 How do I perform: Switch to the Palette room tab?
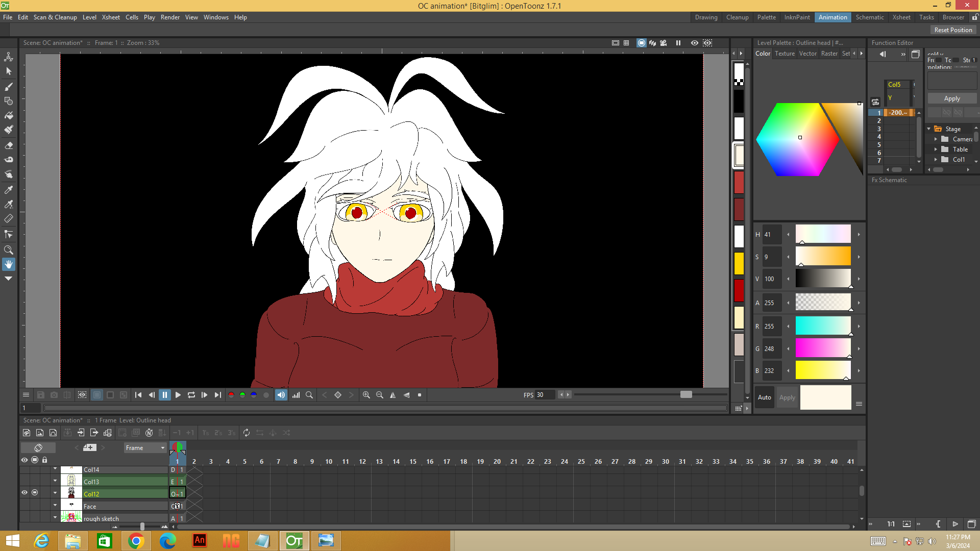pyautogui.click(x=766, y=17)
